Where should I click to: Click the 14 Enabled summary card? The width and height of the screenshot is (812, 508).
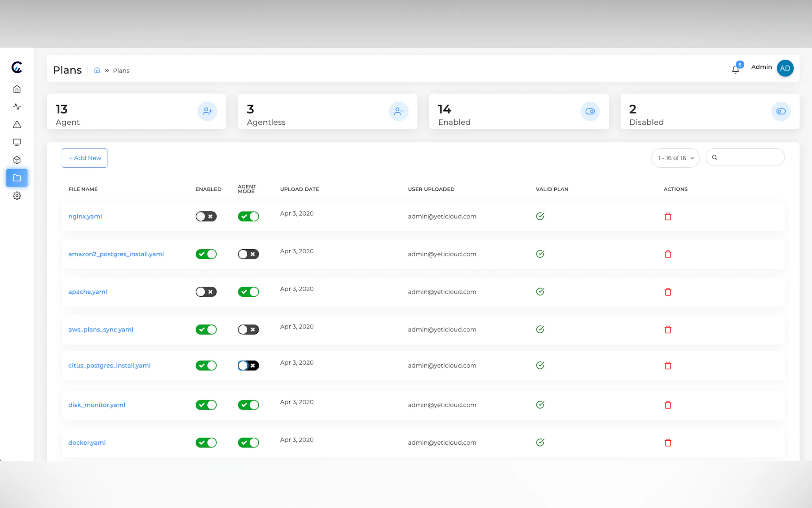pyautogui.click(x=519, y=111)
